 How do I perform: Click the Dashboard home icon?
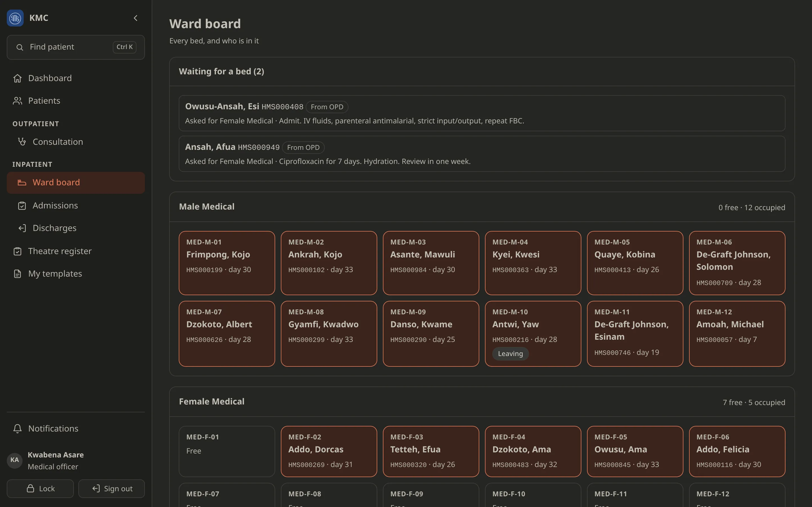tap(17, 78)
